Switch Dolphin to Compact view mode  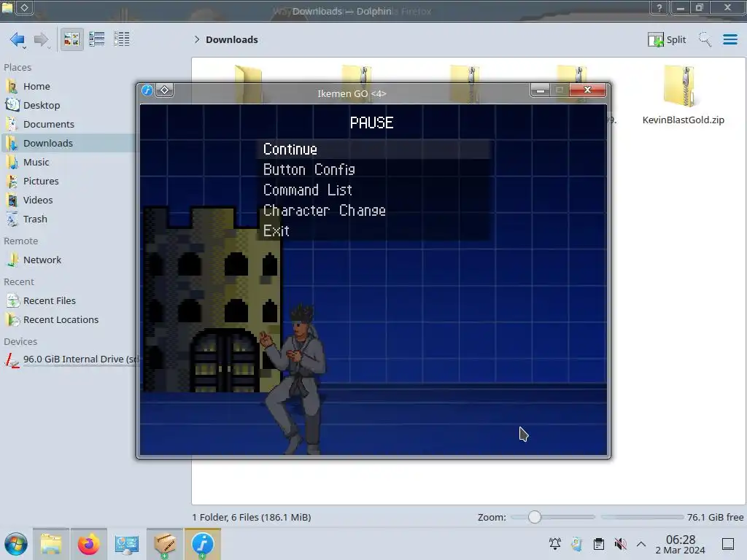(x=97, y=39)
